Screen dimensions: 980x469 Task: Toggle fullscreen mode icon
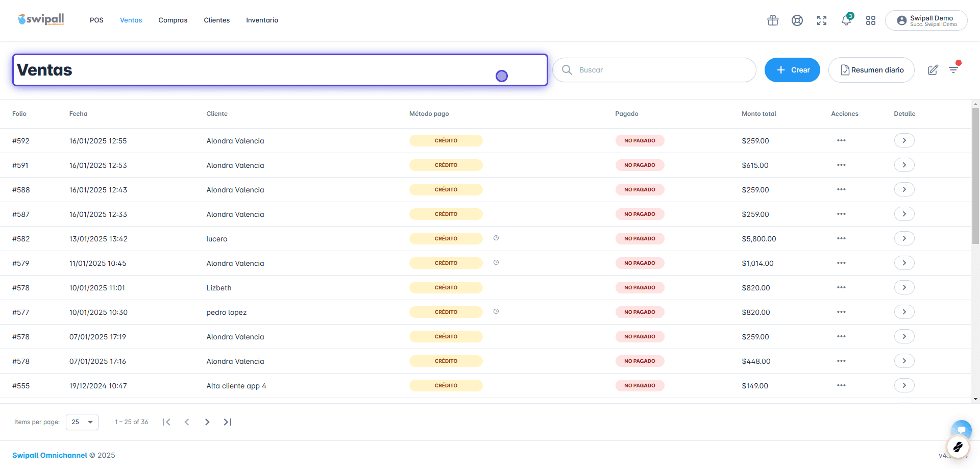(822, 20)
